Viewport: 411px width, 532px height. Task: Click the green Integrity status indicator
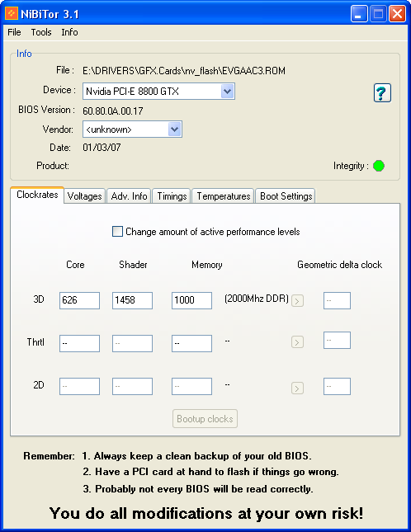[x=379, y=166]
